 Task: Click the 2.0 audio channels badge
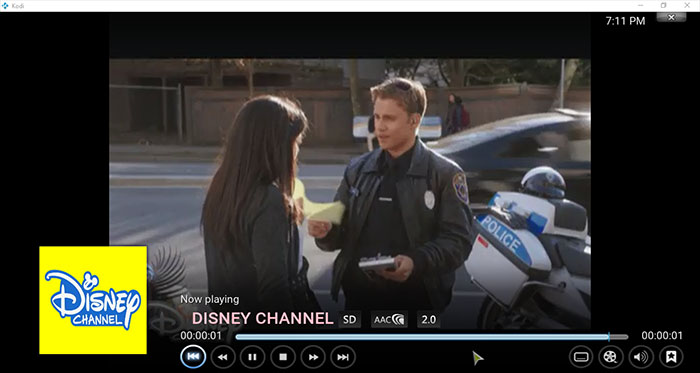pyautogui.click(x=429, y=319)
